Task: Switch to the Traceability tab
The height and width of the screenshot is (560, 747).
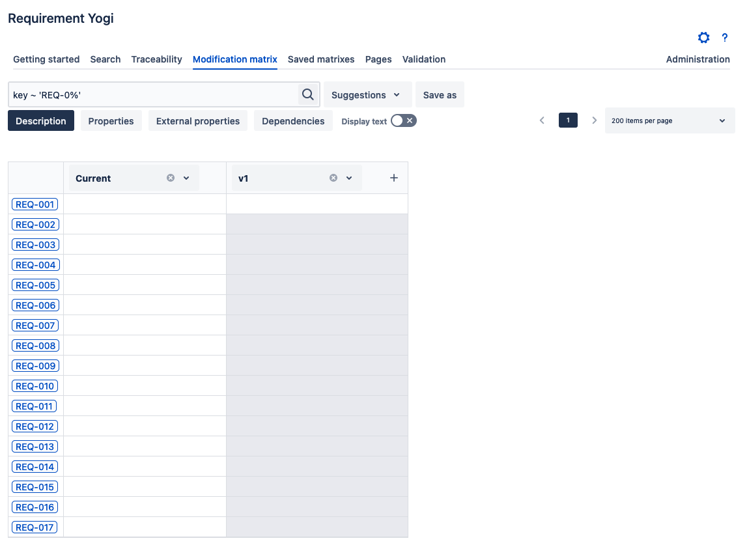Action: pos(156,59)
